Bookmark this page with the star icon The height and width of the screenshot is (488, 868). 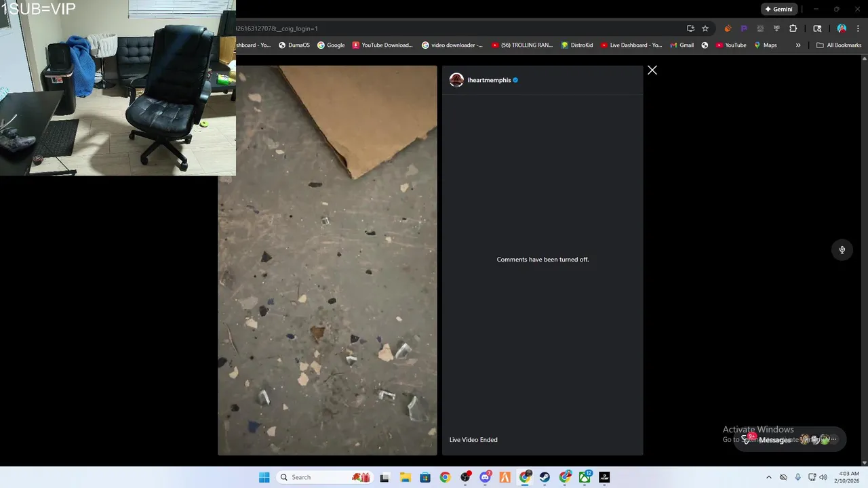pos(705,28)
